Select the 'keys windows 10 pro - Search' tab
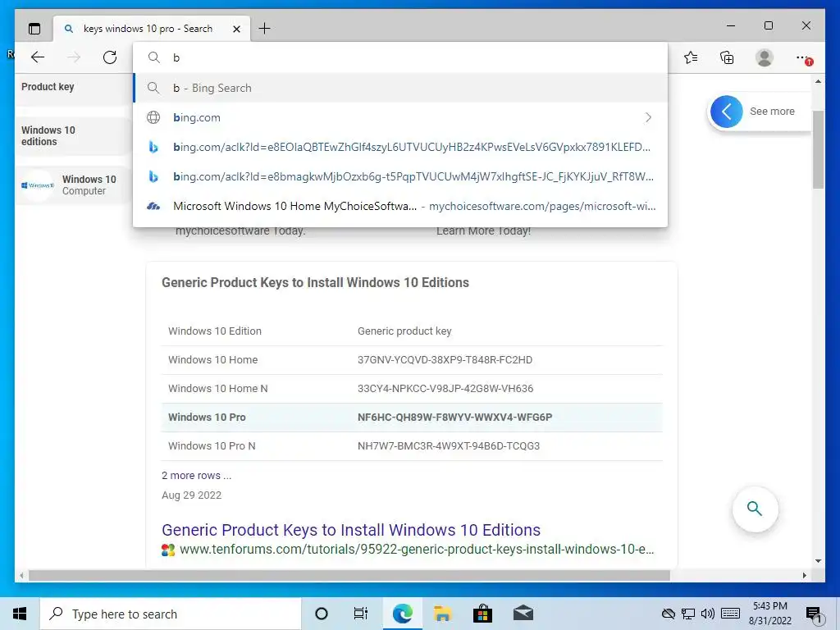The image size is (840, 630). (x=152, y=29)
